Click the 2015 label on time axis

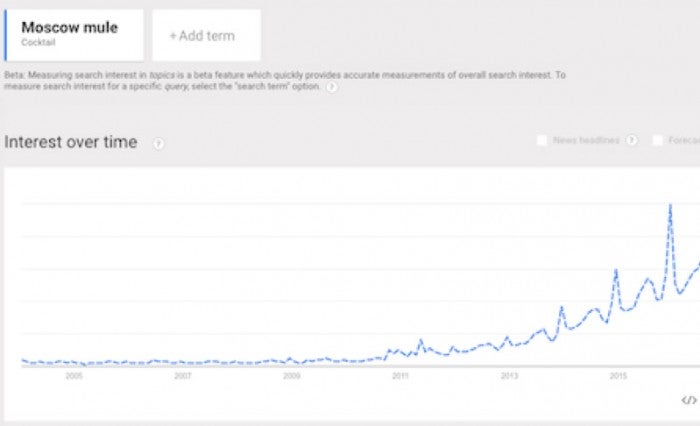618,377
